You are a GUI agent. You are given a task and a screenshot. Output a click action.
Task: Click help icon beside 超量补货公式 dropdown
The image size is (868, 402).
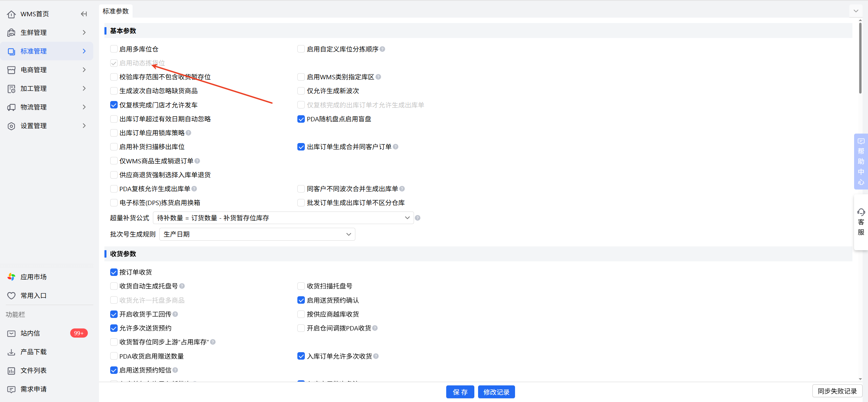[x=418, y=218]
